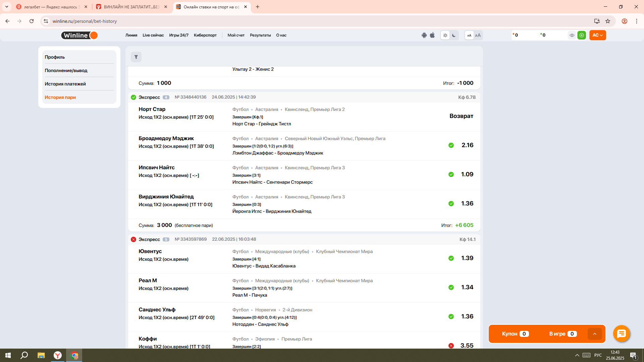Open Live сейчас section

153,35
